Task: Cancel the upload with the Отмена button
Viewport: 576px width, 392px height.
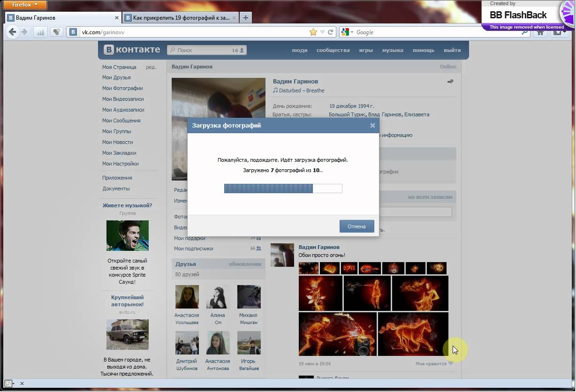Action: tap(356, 226)
